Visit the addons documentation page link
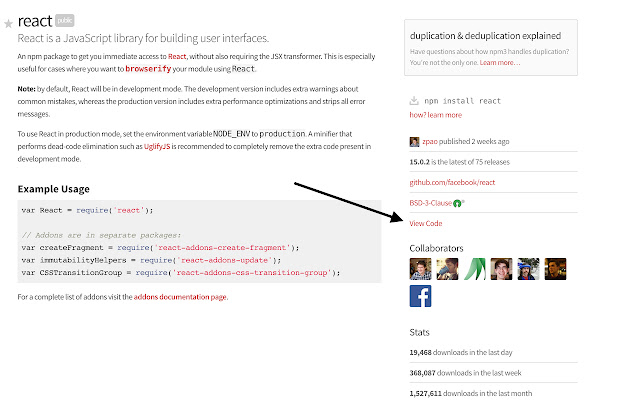Screen dimensions: 640x400 point(180,297)
